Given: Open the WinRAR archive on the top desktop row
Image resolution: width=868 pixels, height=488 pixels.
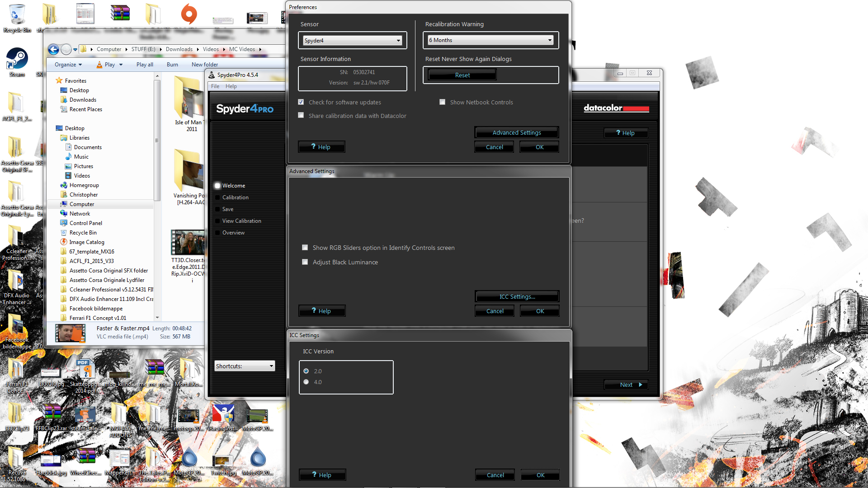Looking at the screenshot, I should pyautogui.click(x=120, y=14).
